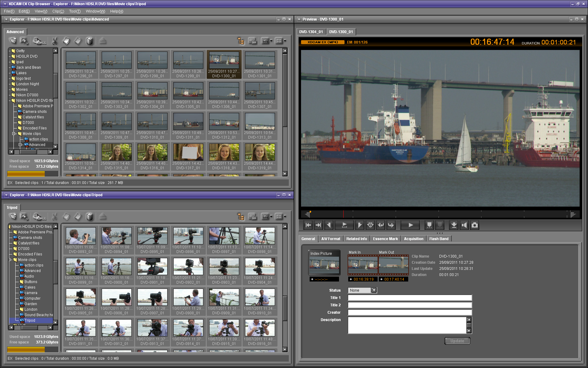Click the play button in preview panel
588x368 pixels.
pos(408,225)
